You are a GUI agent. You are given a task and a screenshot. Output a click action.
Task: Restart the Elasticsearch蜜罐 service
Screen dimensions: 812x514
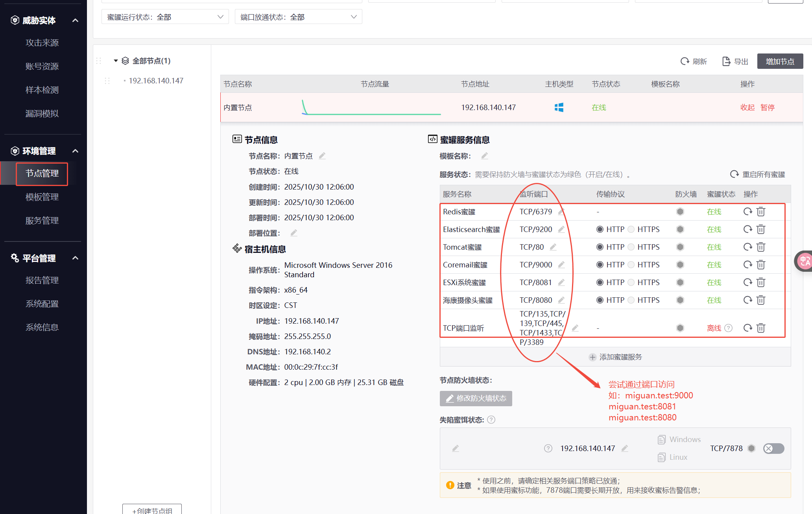click(x=747, y=229)
